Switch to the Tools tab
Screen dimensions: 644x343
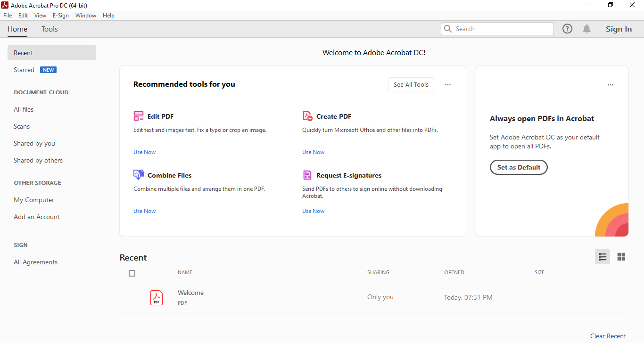click(50, 29)
